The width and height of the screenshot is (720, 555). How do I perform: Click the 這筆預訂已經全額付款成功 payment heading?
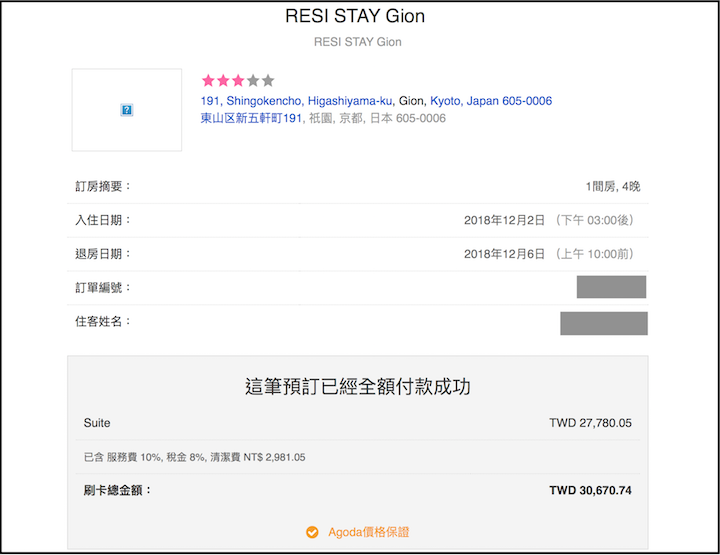(x=358, y=386)
